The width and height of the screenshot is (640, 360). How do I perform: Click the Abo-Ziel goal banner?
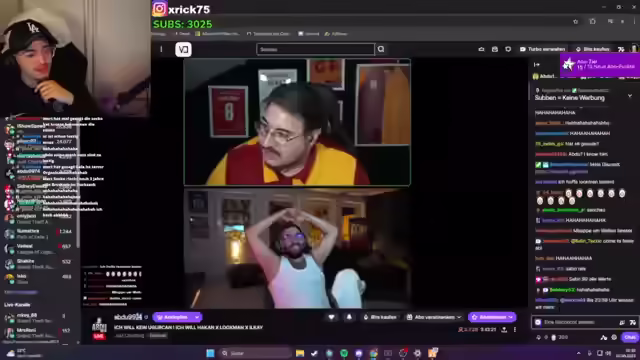pos(599,64)
